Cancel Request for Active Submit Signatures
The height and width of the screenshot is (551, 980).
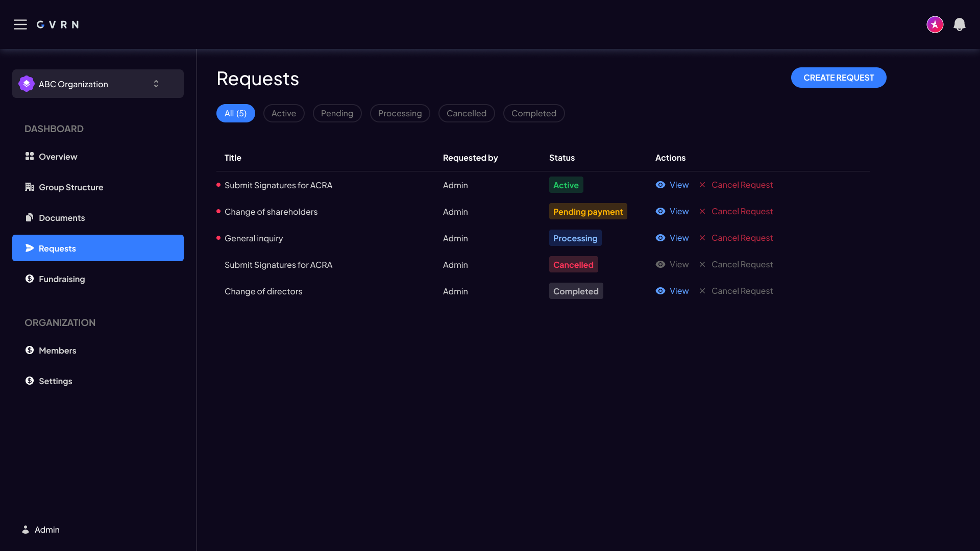pyautogui.click(x=742, y=185)
